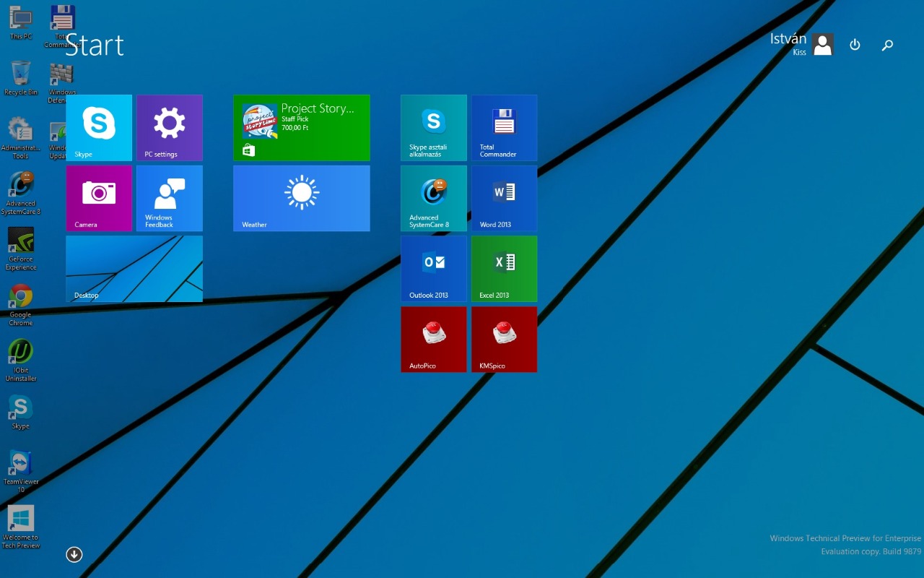Open the Advanced SystemCare 8 tile
The image size is (924, 578).
tap(434, 199)
